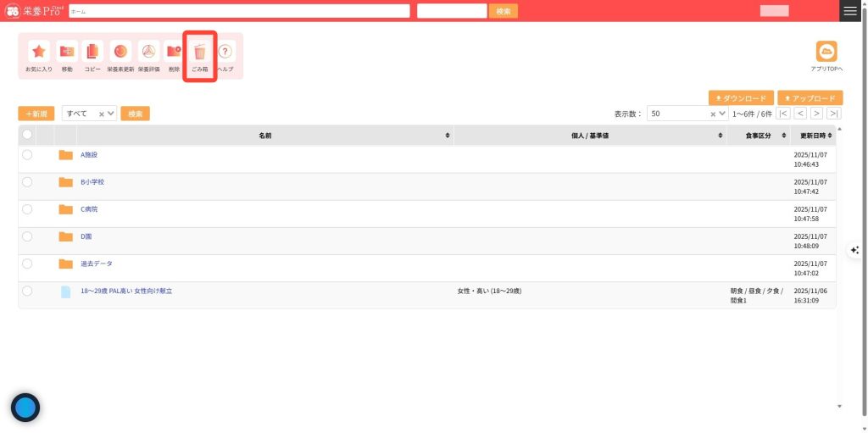This screenshot has width=868, height=433.
Task: Open the B小学校 folder link
Action: coord(92,182)
